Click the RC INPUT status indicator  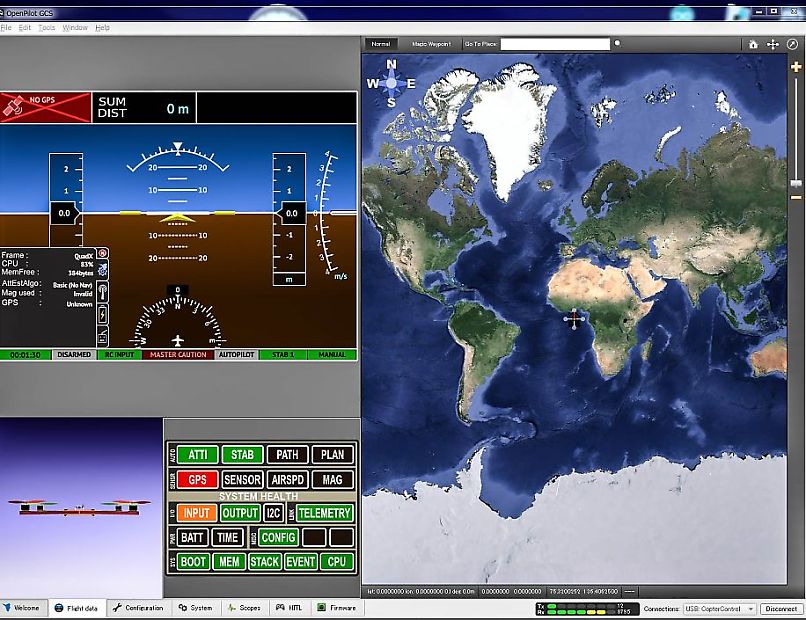tap(119, 355)
